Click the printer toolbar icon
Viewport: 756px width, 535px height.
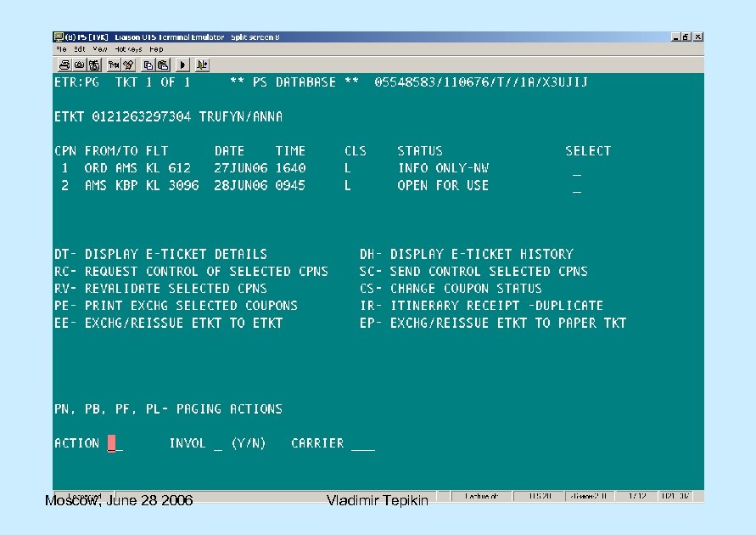(64, 65)
